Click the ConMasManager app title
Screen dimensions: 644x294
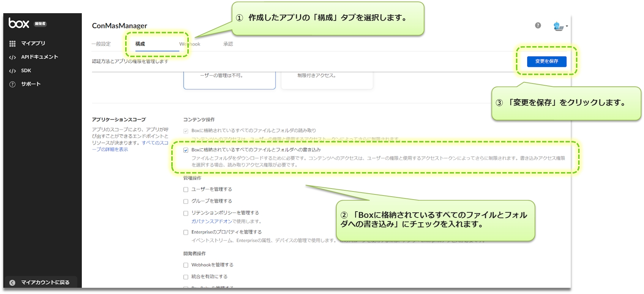(x=119, y=26)
